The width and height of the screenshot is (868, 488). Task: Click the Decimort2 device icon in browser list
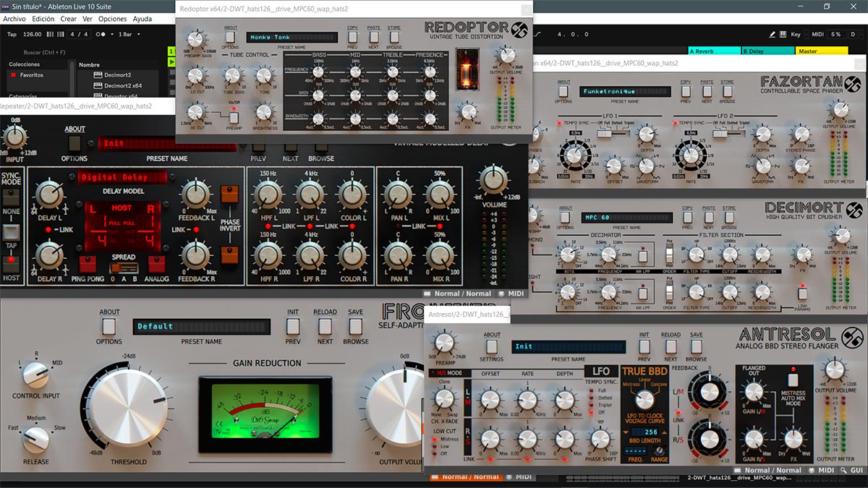click(98, 74)
